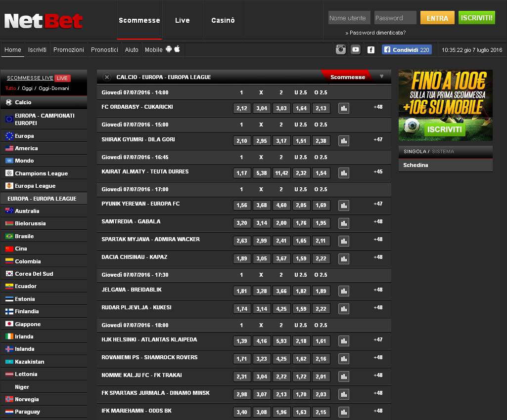The width and height of the screenshot is (507, 420).
Task: Click the Apple mobile icon
Action: pyautogui.click(x=177, y=49)
